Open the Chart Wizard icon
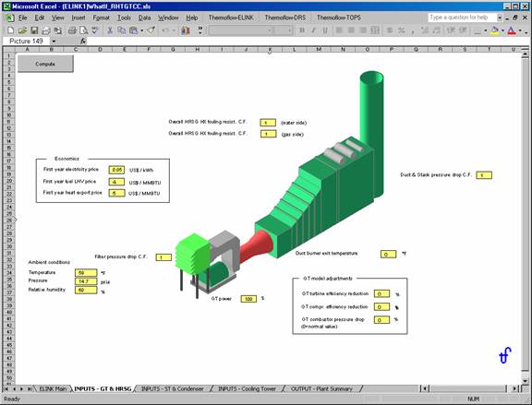532x405 pixels. point(186,30)
